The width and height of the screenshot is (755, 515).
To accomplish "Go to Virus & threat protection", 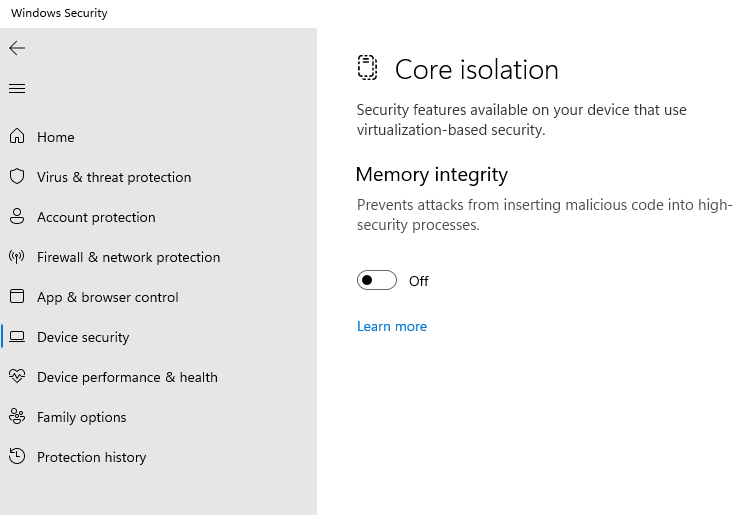I will point(114,177).
